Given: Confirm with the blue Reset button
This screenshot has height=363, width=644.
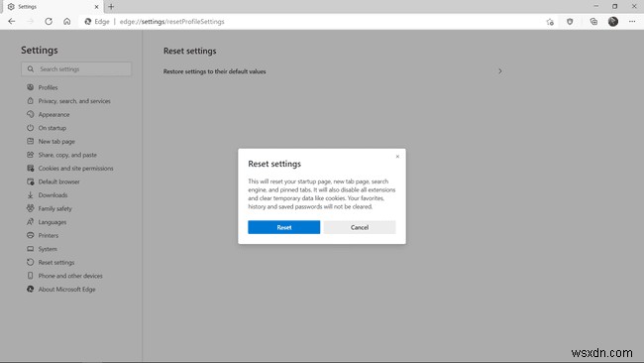Looking at the screenshot, I should coord(283,227).
